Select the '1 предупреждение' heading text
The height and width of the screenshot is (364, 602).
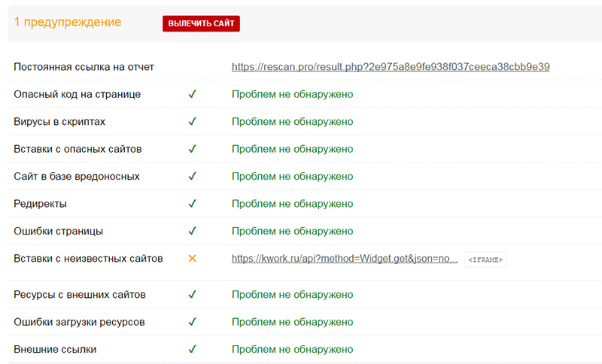click(x=68, y=23)
